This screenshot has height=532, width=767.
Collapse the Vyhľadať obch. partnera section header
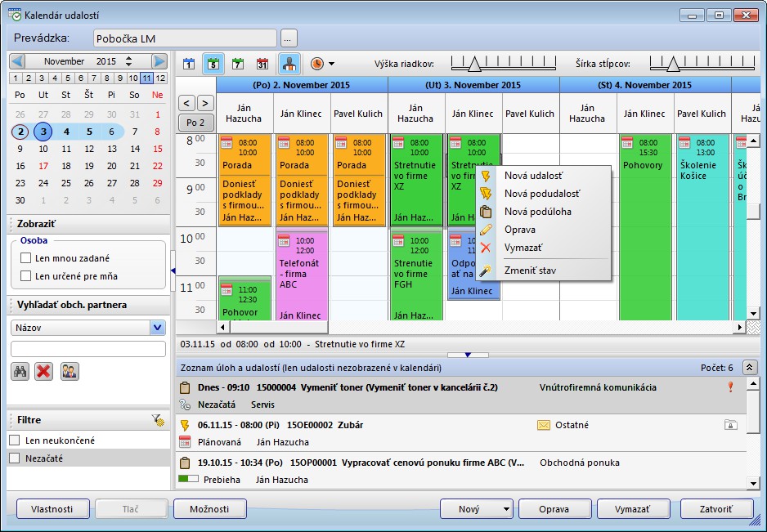(x=88, y=305)
